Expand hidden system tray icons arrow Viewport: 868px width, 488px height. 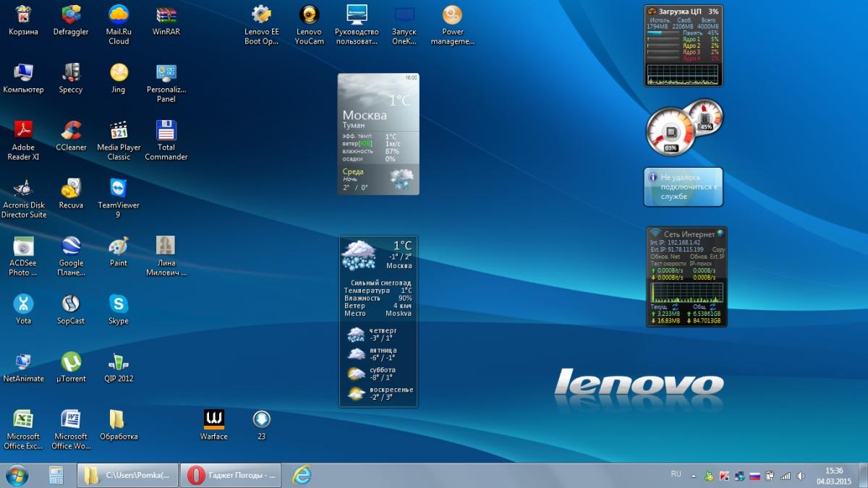[694, 476]
